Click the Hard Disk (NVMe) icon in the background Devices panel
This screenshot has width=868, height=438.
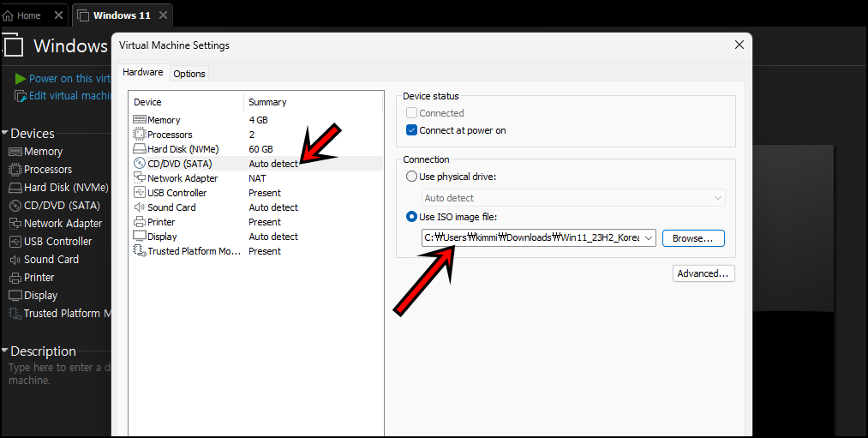pyautogui.click(x=15, y=187)
